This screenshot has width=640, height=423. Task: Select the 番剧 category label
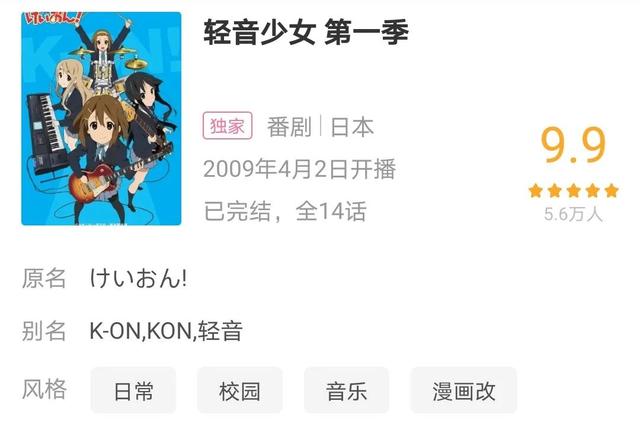pyautogui.click(x=289, y=127)
